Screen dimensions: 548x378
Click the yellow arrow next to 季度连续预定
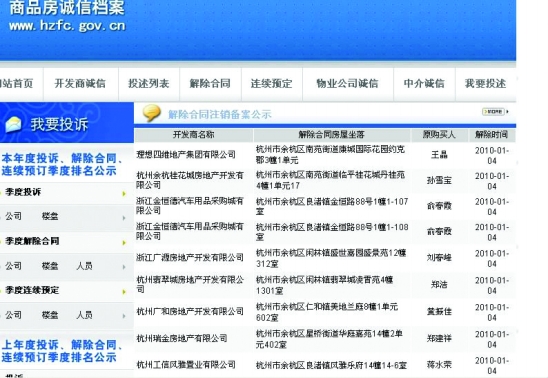(x=124, y=291)
